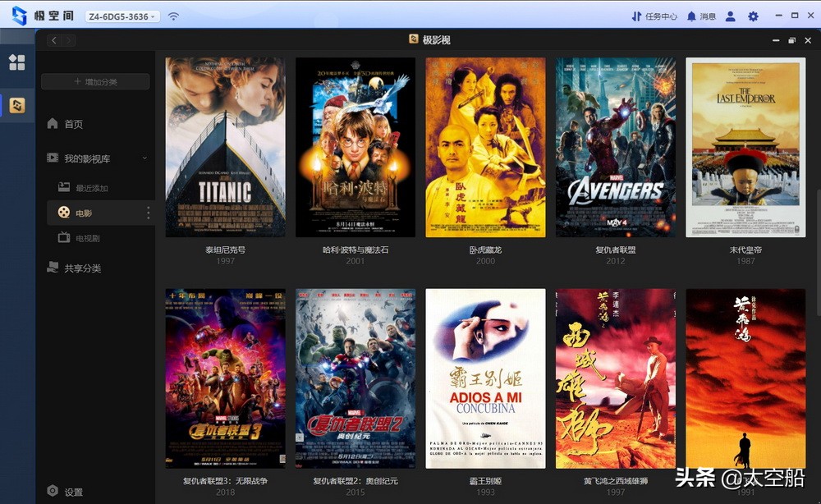The height and width of the screenshot is (504, 821).
Task: Open the Z4-6DG5-3636 device dropdown
Action: click(x=122, y=16)
